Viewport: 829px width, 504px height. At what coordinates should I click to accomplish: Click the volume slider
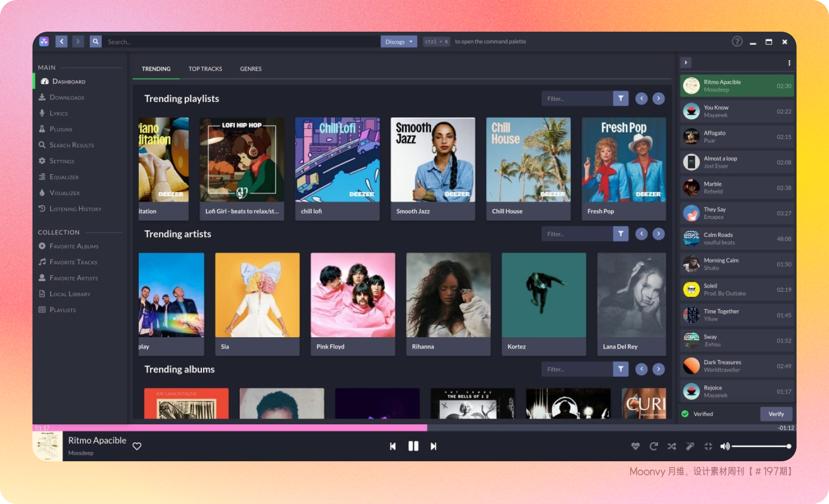[x=760, y=446]
